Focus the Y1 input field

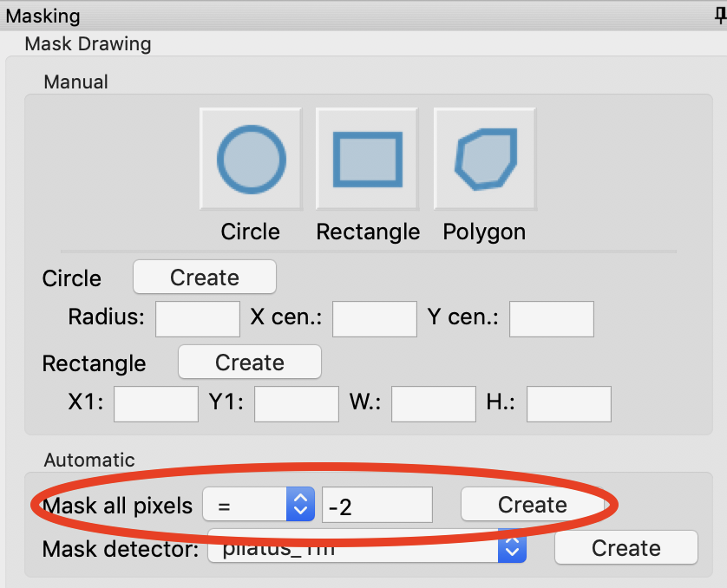pyautogui.click(x=297, y=404)
